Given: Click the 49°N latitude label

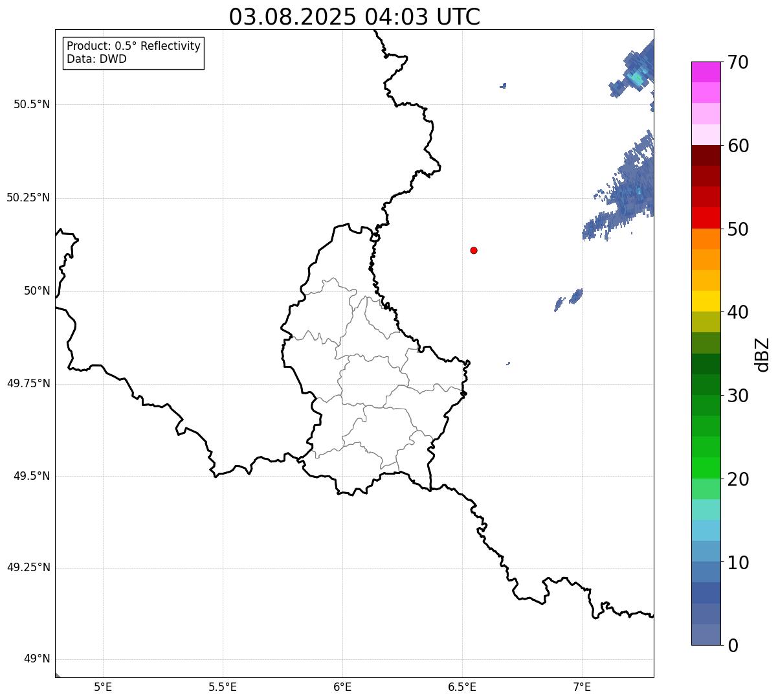Looking at the screenshot, I should click(x=37, y=659).
